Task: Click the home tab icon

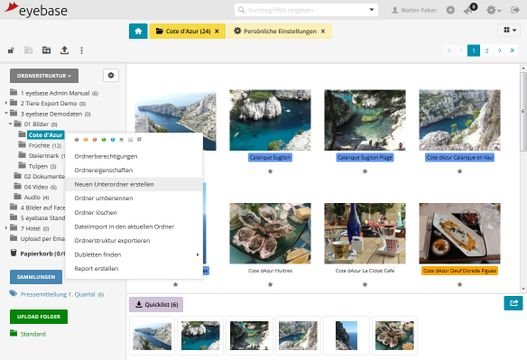Action: coord(138,31)
